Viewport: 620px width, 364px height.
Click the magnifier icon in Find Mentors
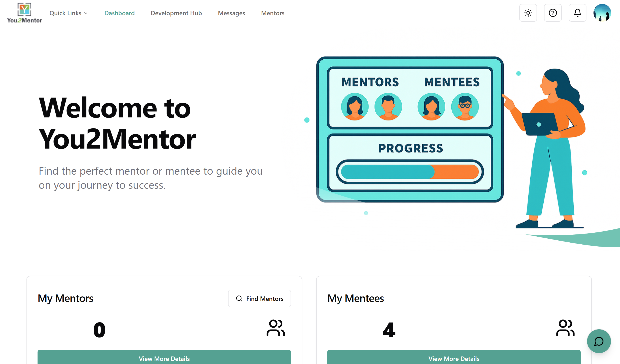point(239,298)
